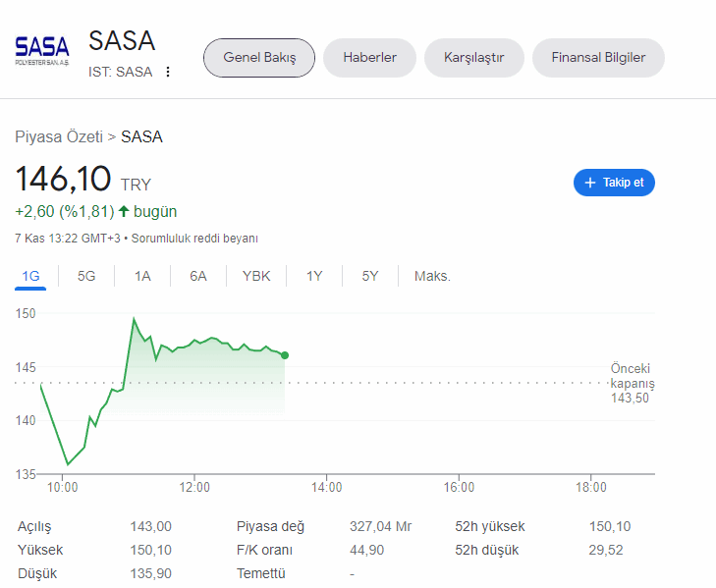Open the Haberler tab
716x588 pixels.
click(x=370, y=58)
